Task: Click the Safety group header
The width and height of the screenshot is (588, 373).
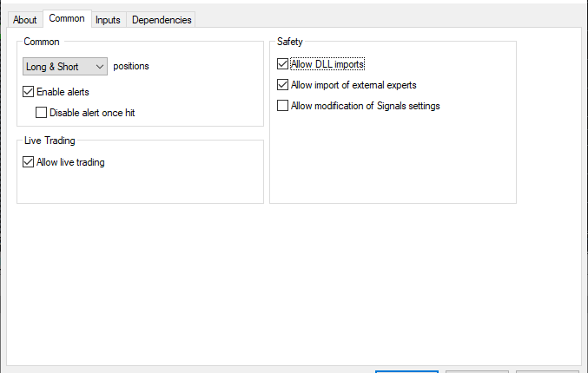Action: point(290,41)
